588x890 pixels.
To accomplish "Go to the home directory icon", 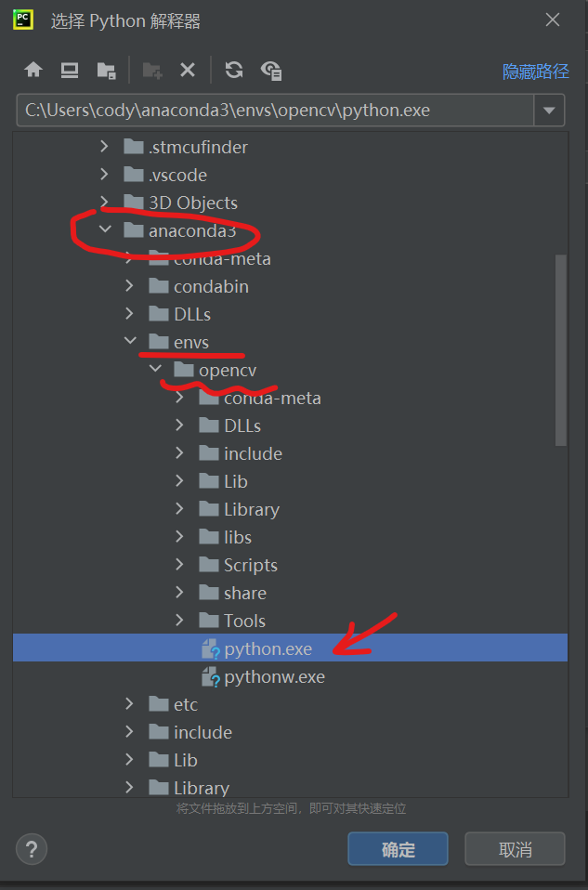I will [x=33, y=70].
